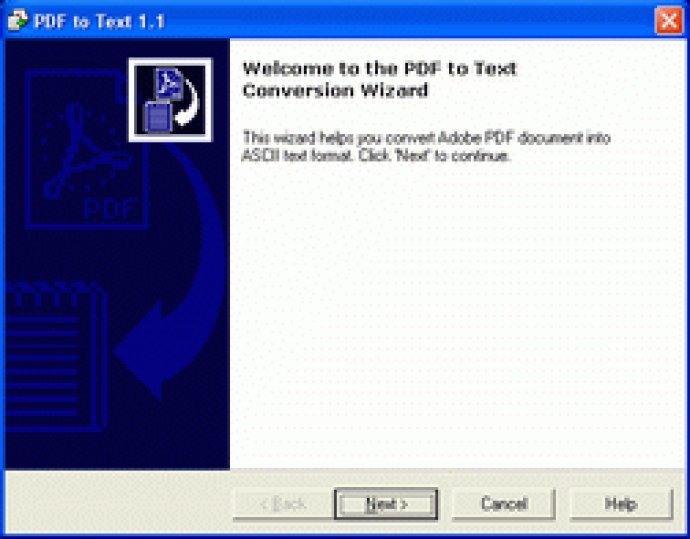Close the PDF to Text 1.1 window
Image resolution: width=690 pixels, height=539 pixels.
(668, 20)
